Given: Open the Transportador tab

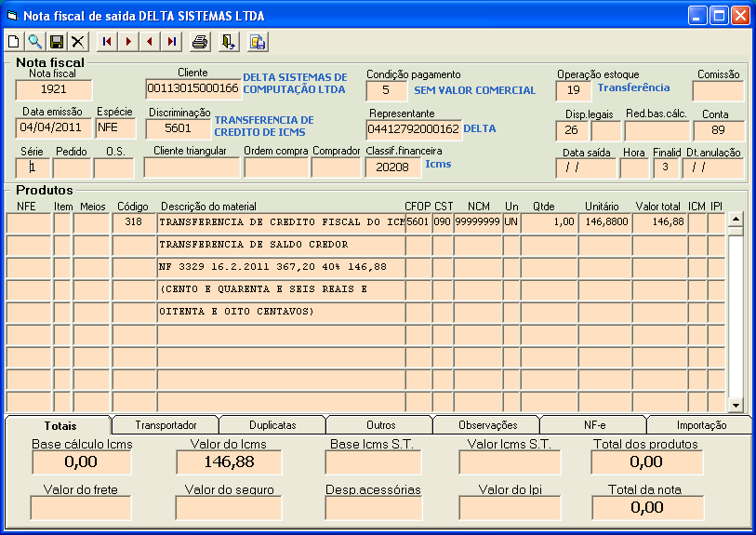Looking at the screenshot, I should coord(166,425).
